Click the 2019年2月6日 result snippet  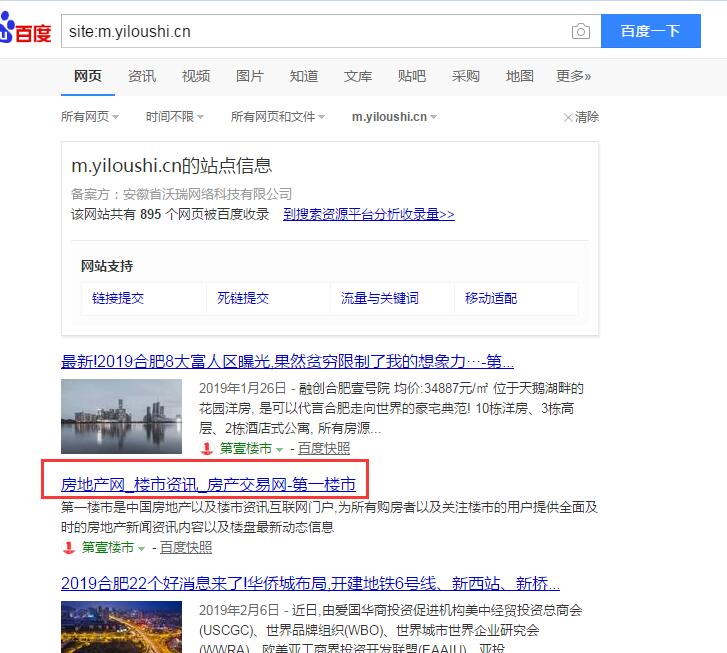(x=391, y=630)
